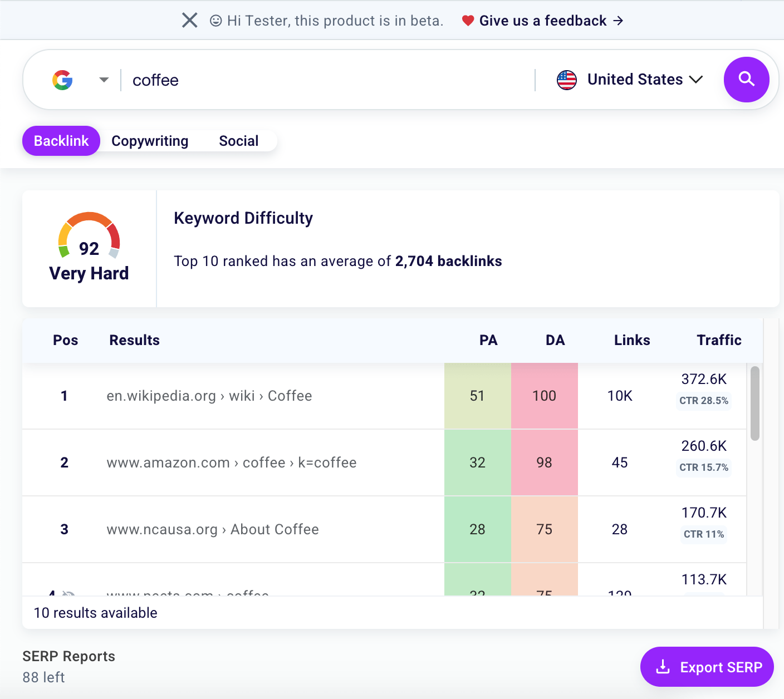
Task: Open the Give us a feedback link
Action: tap(543, 20)
